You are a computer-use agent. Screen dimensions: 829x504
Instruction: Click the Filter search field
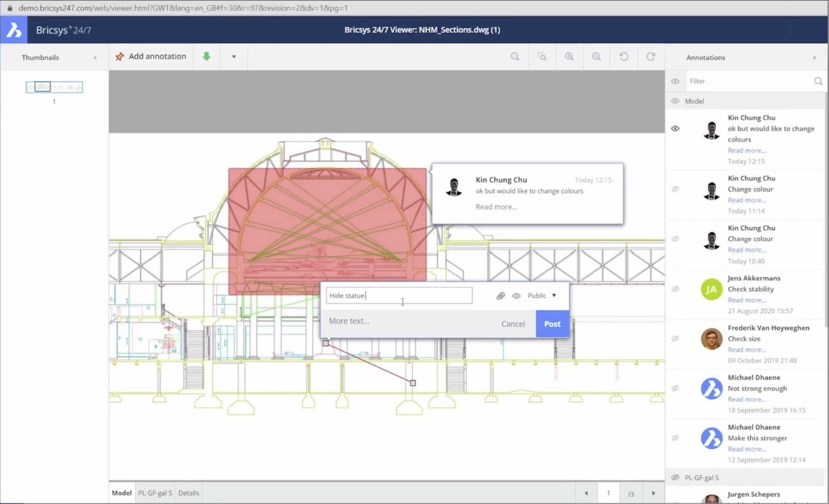pyautogui.click(x=748, y=81)
